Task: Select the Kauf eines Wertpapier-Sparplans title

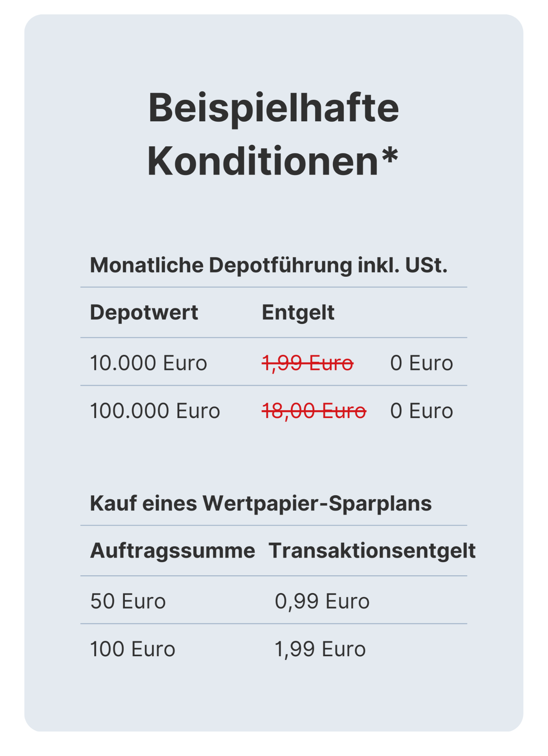Action: pos(261,503)
